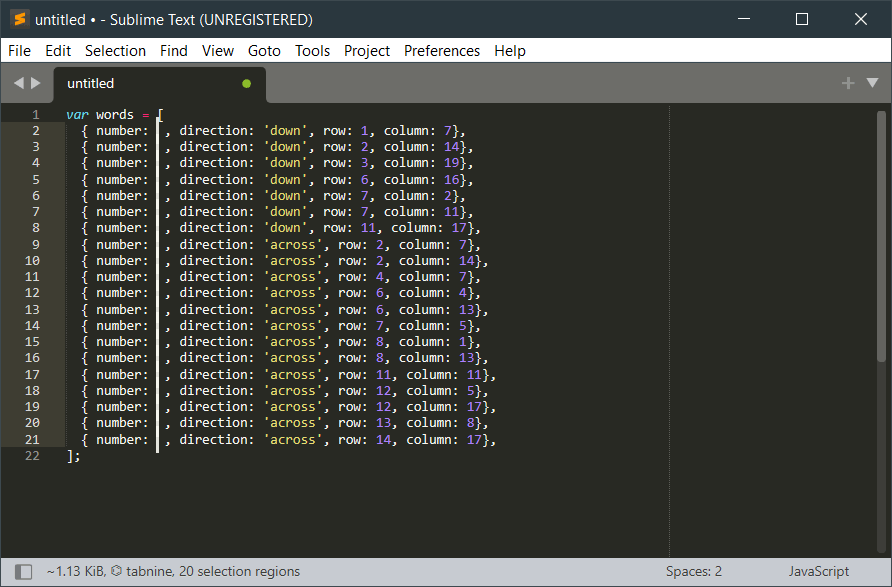Click 'direction:' key on line 12
Screen dimensions: 892x587
coord(217,293)
